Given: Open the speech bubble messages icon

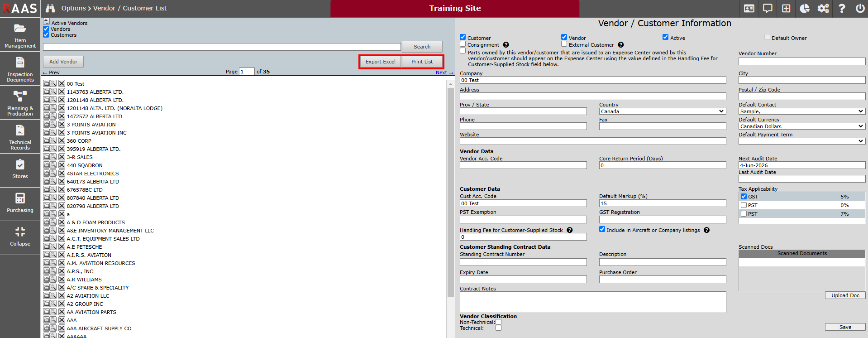Looking at the screenshot, I should tap(767, 9).
